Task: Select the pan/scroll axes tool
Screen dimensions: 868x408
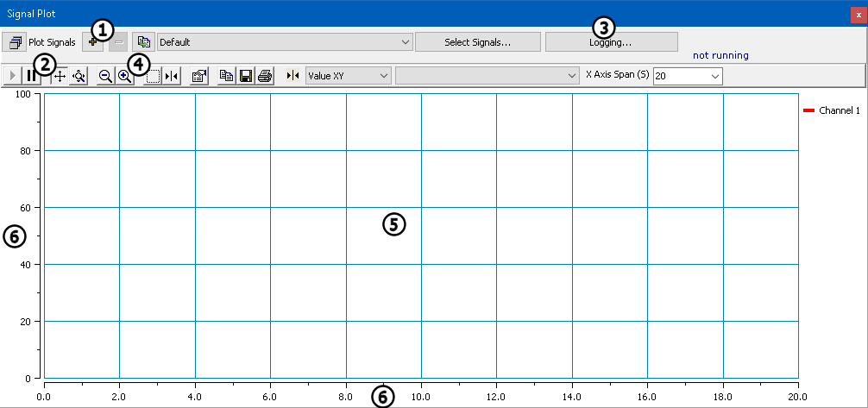Action: [60, 76]
